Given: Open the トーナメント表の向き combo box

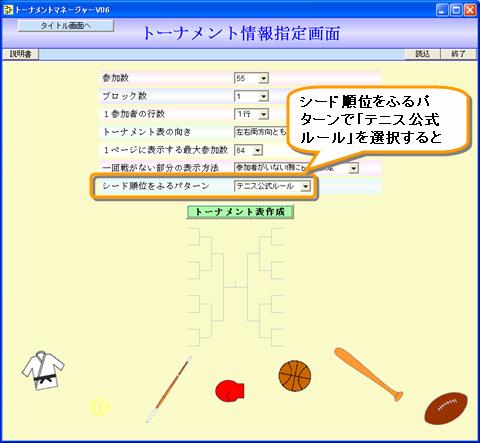Looking at the screenshot, I should (x=260, y=132).
